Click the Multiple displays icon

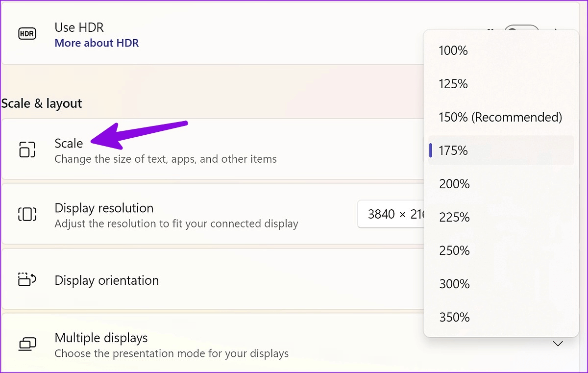[x=27, y=344]
